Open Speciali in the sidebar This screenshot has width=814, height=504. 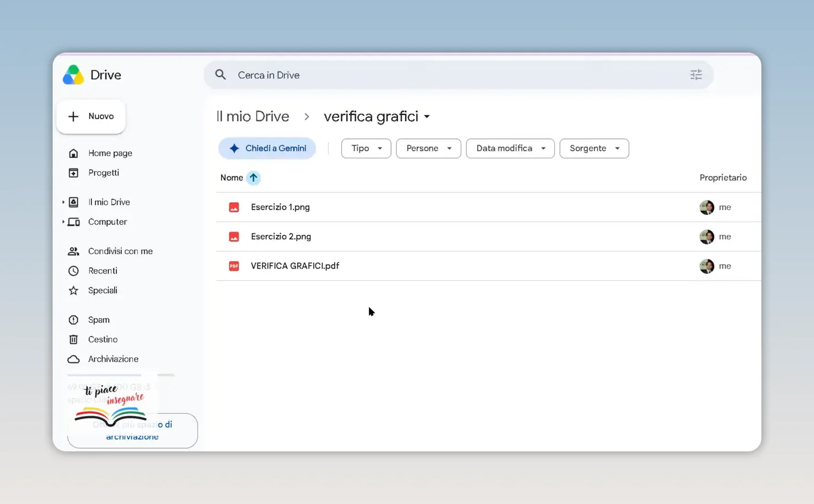(103, 290)
